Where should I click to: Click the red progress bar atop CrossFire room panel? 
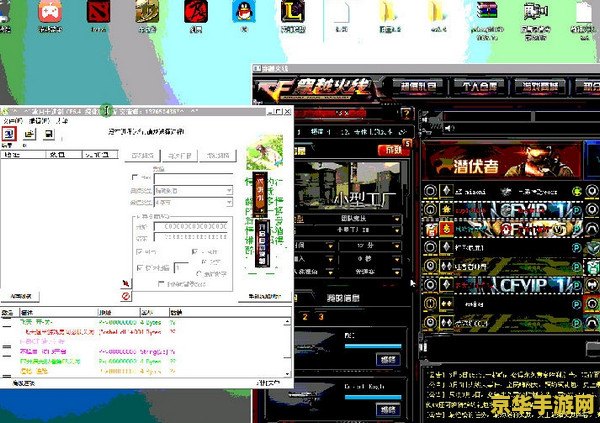[330, 113]
